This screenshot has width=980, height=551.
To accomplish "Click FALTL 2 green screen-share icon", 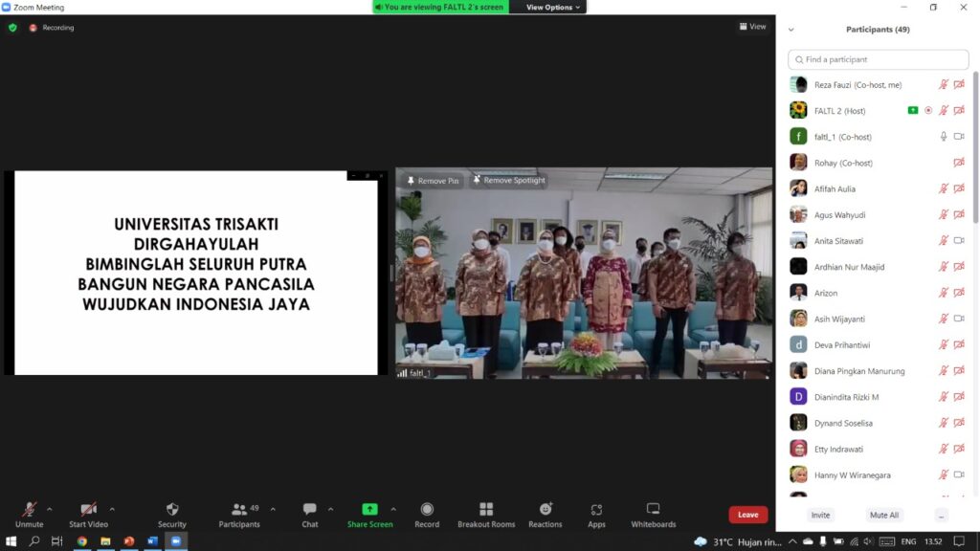I will tap(912, 111).
